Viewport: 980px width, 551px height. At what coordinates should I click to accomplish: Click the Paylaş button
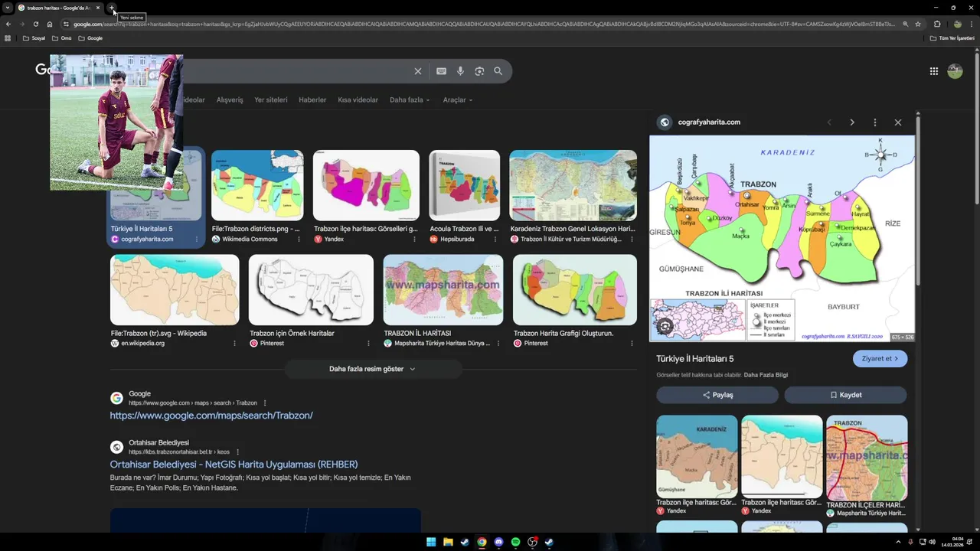717,395
